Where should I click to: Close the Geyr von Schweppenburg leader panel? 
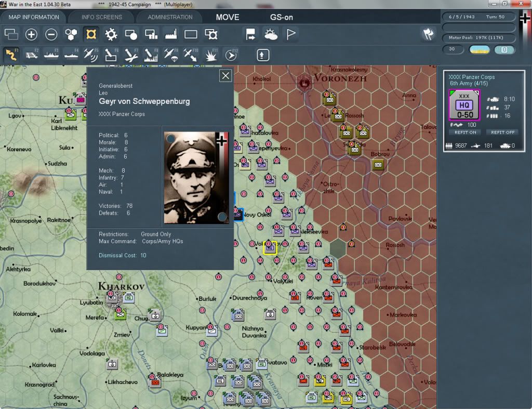[x=225, y=75]
